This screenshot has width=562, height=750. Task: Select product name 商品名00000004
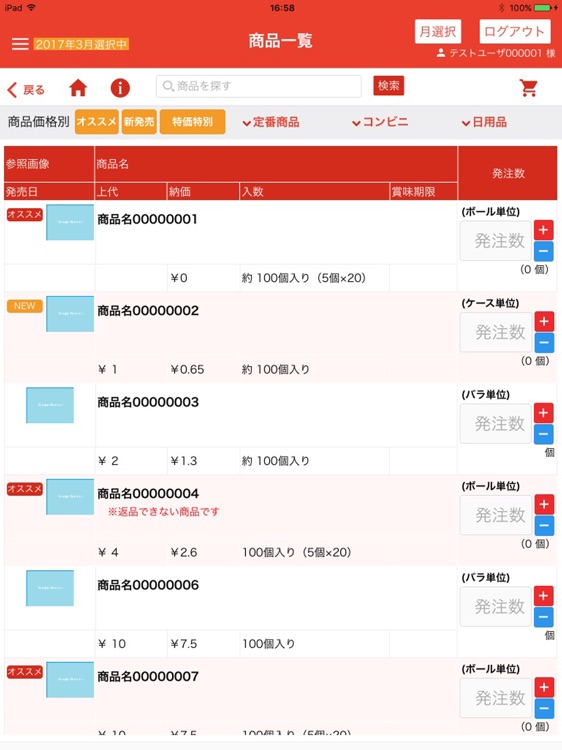[148, 493]
